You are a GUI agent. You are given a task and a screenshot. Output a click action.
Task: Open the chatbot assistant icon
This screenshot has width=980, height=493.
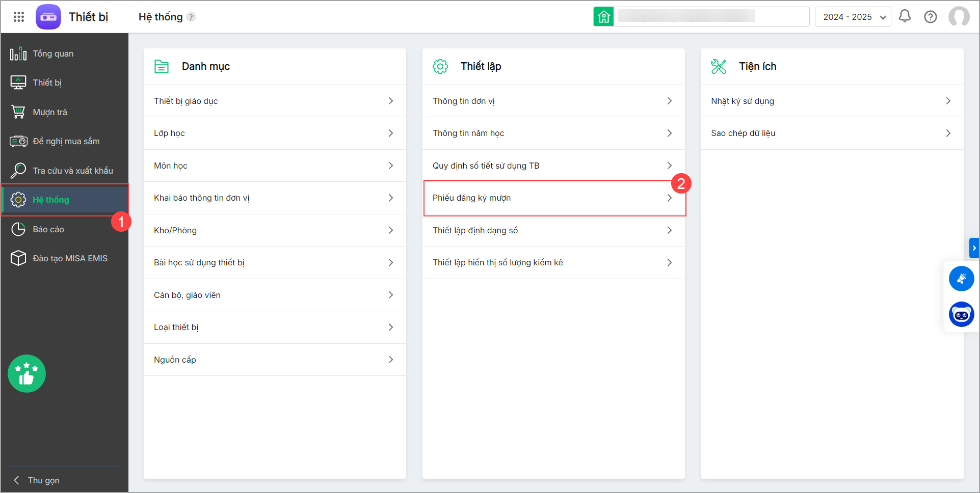[961, 314]
